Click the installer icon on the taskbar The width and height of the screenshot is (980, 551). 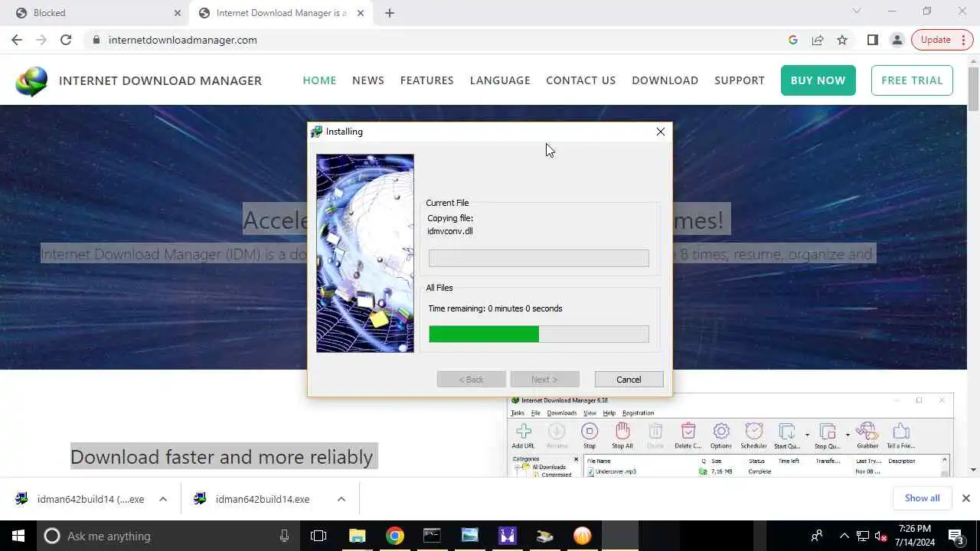544,536
